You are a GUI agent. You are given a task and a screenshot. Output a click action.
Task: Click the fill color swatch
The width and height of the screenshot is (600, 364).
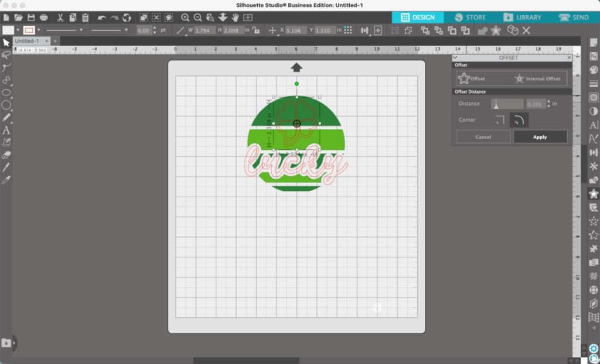[x=8, y=30]
